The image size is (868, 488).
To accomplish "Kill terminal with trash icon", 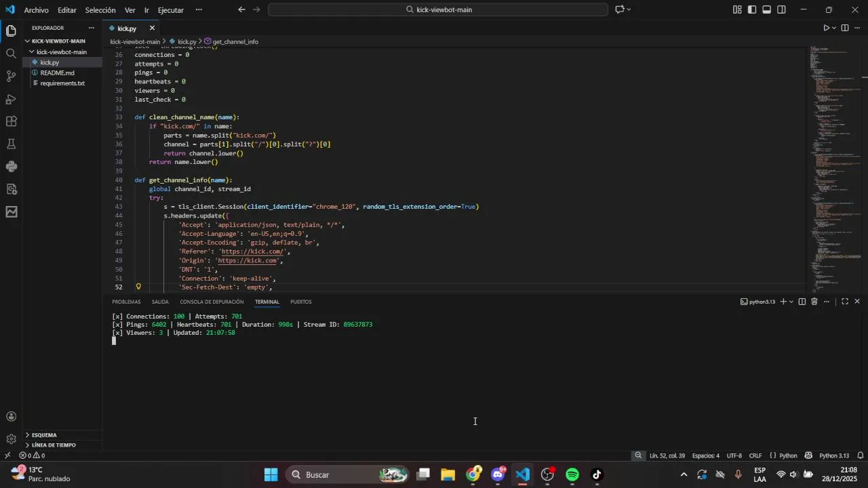I will (814, 302).
